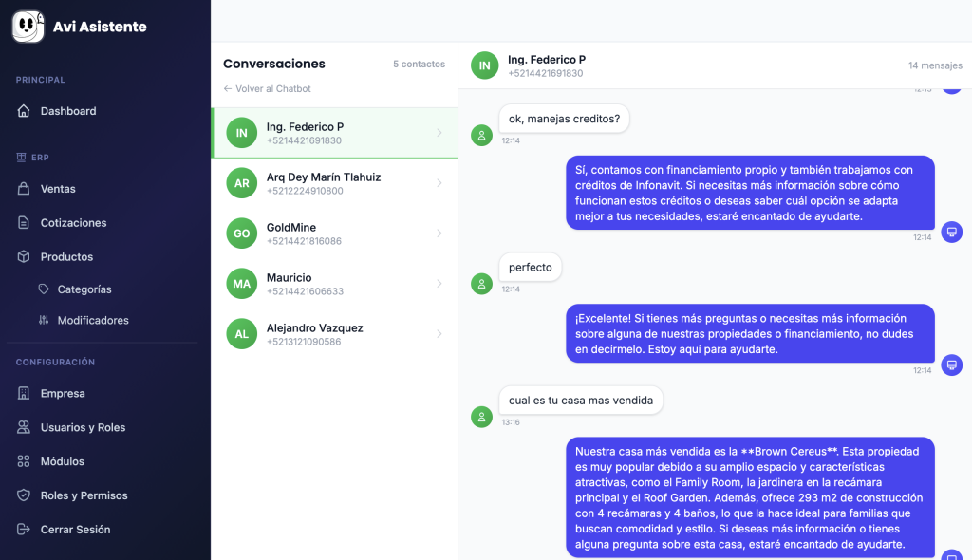Image resolution: width=972 pixels, height=560 pixels.
Task: Click the Dashboard home icon
Action: coord(24,111)
